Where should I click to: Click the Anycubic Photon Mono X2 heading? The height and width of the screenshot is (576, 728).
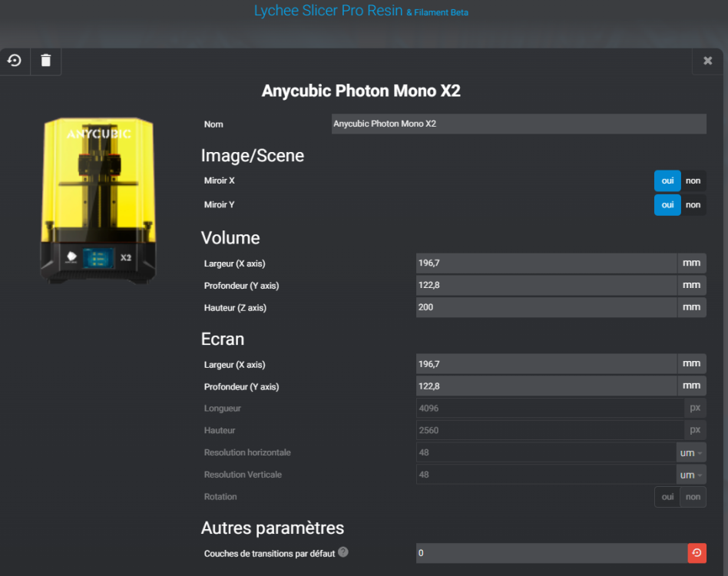pyautogui.click(x=361, y=91)
